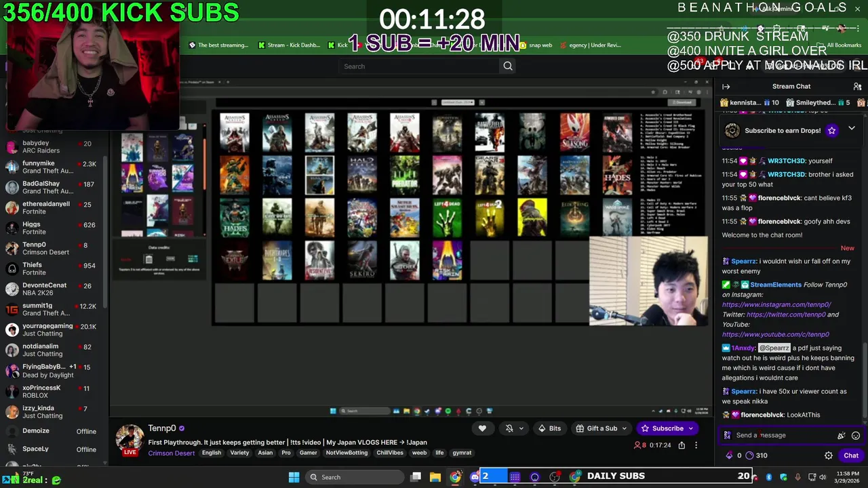Click the Twitch search input field
This screenshot has height=488, width=868.
420,66
